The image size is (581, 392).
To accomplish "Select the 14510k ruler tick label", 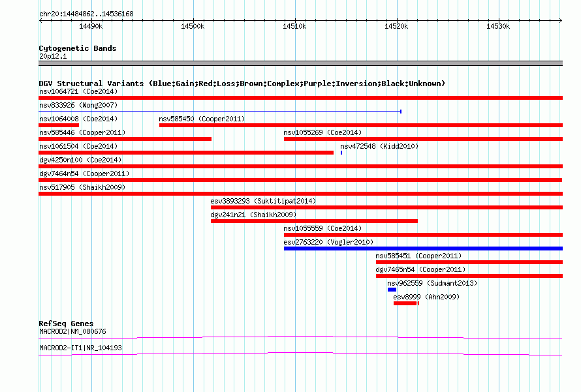I will 294,26.
